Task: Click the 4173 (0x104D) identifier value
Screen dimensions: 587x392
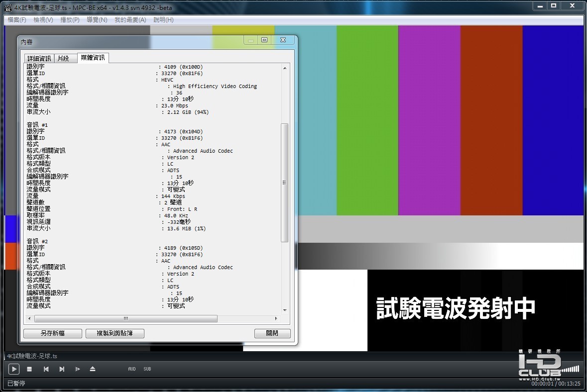Action: (x=183, y=132)
